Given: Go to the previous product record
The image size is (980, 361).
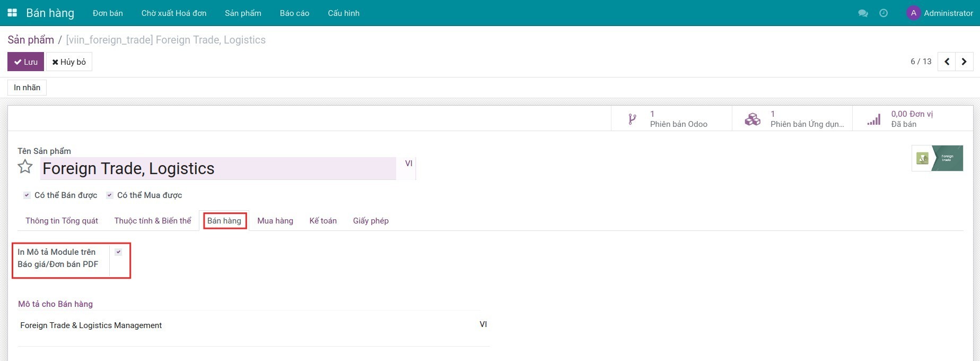Looking at the screenshot, I should pos(947,62).
